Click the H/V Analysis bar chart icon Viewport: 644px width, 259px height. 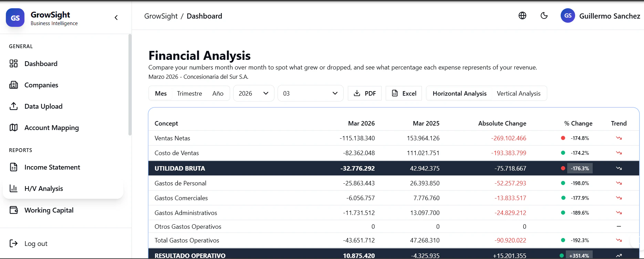(x=13, y=188)
